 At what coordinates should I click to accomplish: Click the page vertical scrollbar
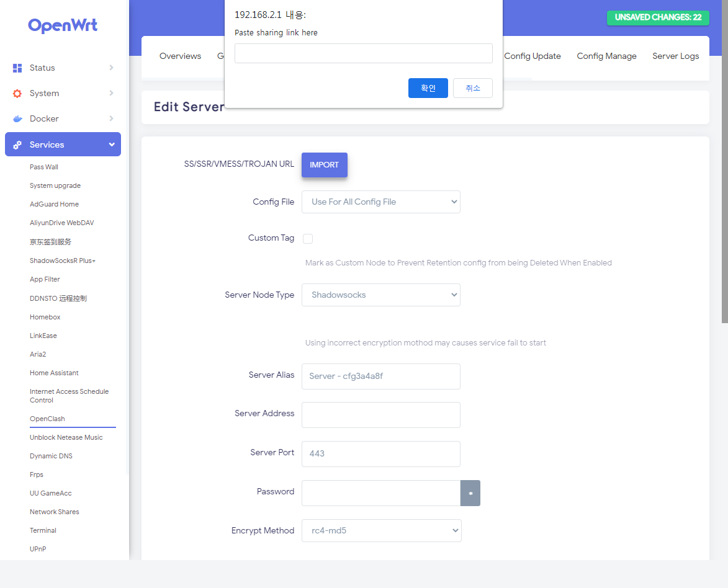[725, 161]
